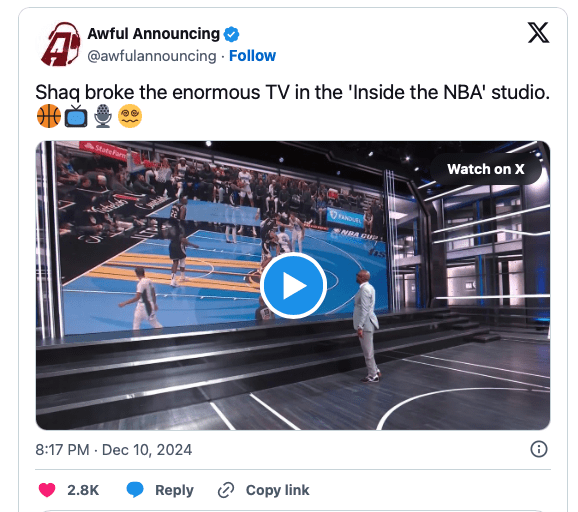Click the Awful Announcing display name
Viewport: 578px width, 512px height.
tap(153, 34)
